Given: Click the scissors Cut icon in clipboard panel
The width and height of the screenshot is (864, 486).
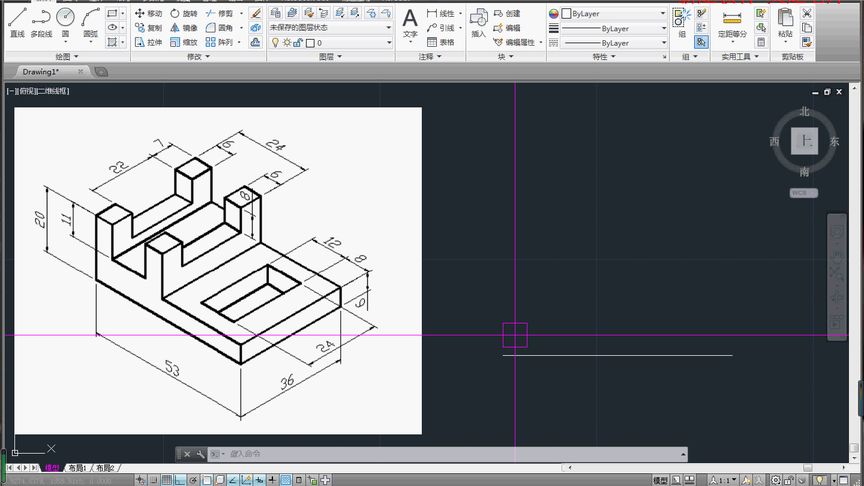Looking at the screenshot, I should 807,13.
